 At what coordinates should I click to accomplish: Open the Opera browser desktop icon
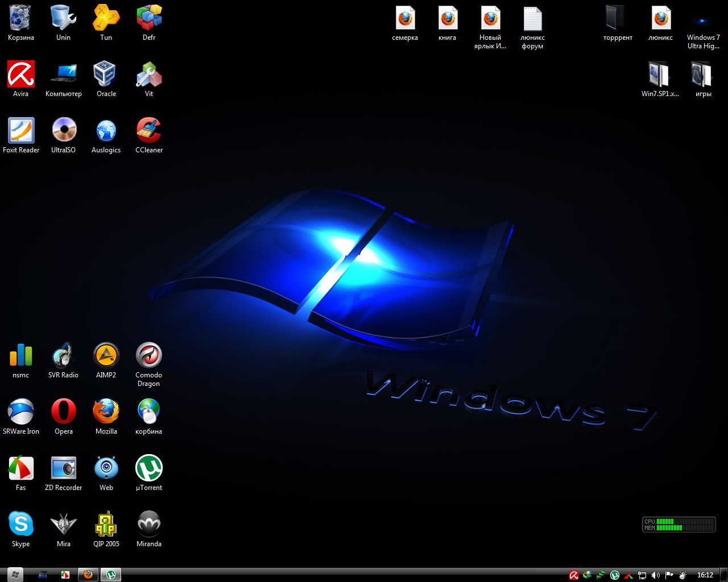64,417
